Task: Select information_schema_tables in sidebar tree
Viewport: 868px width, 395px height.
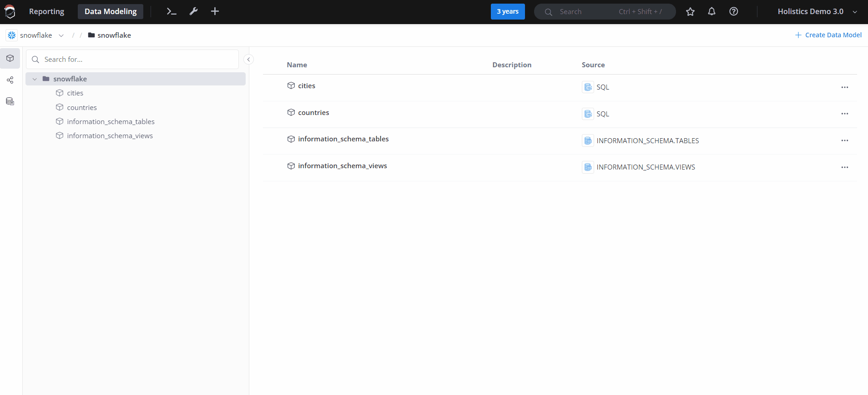Action: click(x=111, y=122)
